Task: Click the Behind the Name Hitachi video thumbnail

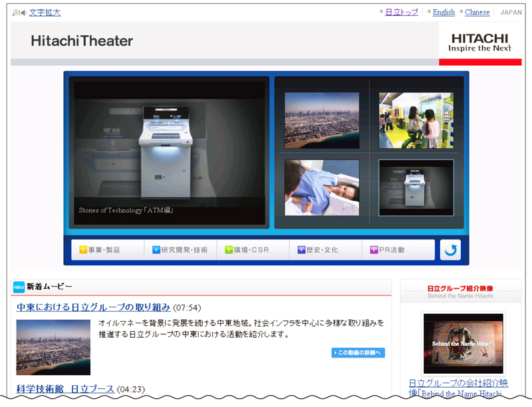Action: click(x=463, y=343)
